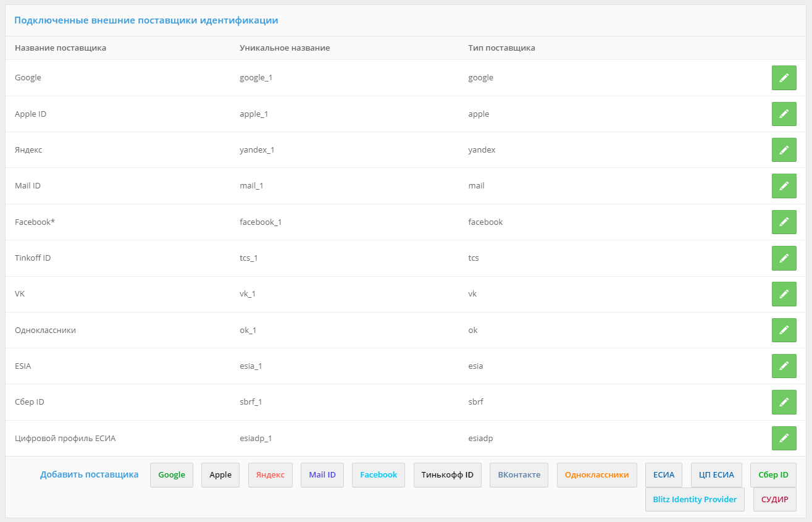812x522 pixels.
Task: Add a Blitz Identity Provider connection
Action: 694,499
